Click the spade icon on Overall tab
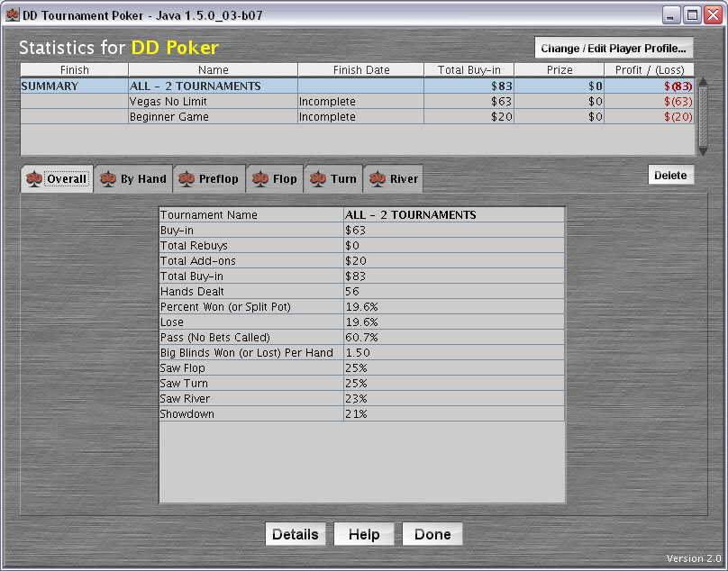This screenshot has width=728, height=571. pyautogui.click(x=33, y=178)
